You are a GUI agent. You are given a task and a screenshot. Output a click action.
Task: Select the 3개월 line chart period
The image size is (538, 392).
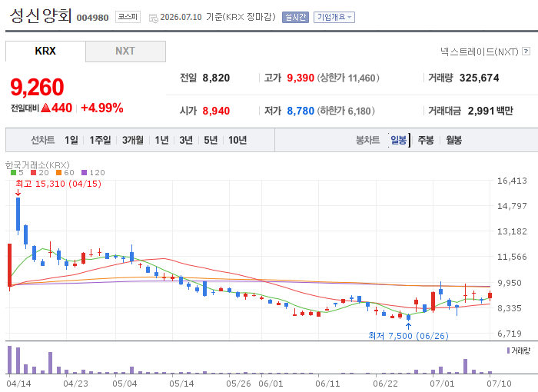tap(133, 140)
